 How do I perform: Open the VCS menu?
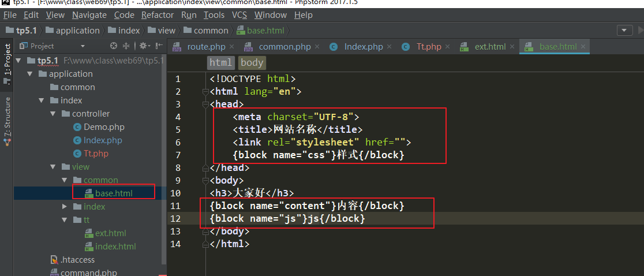[x=239, y=15]
